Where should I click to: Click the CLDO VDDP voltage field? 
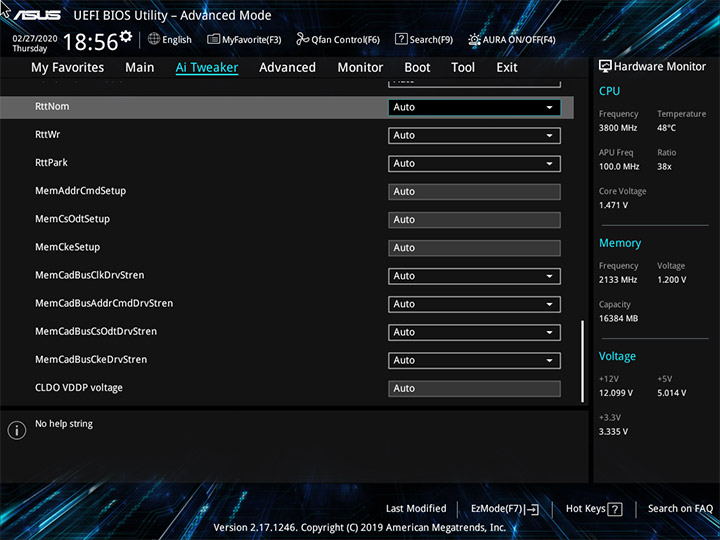tap(474, 388)
